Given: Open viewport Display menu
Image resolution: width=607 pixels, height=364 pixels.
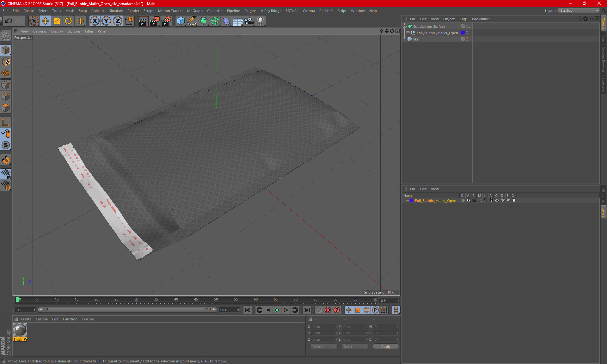Looking at the screenshot, I should (x=57, y=31).
